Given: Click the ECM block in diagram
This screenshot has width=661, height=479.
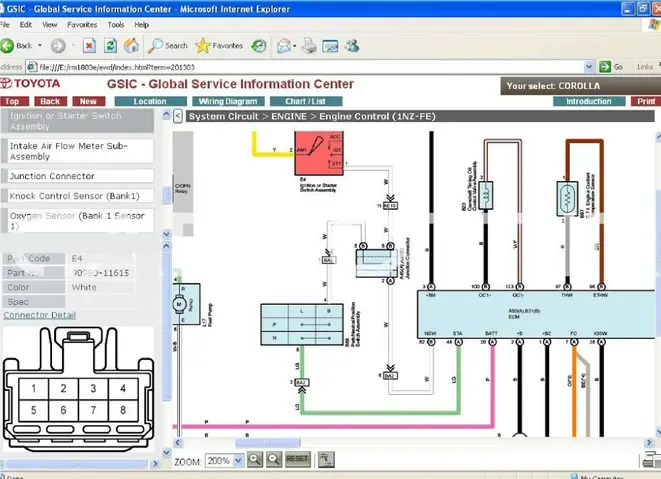Looking at the screenshot, I should tap(536, 314).
